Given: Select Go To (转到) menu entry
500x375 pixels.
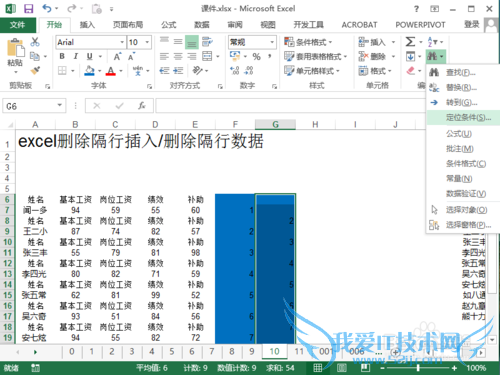Looking at the screenshot, I should click(x=463, y=102).
